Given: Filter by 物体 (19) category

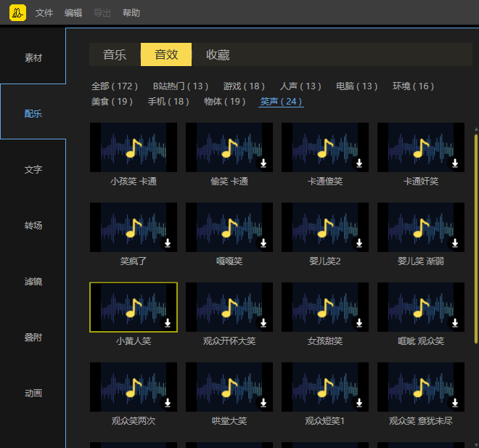Looking at the screenshot, I should click(224, 102).
